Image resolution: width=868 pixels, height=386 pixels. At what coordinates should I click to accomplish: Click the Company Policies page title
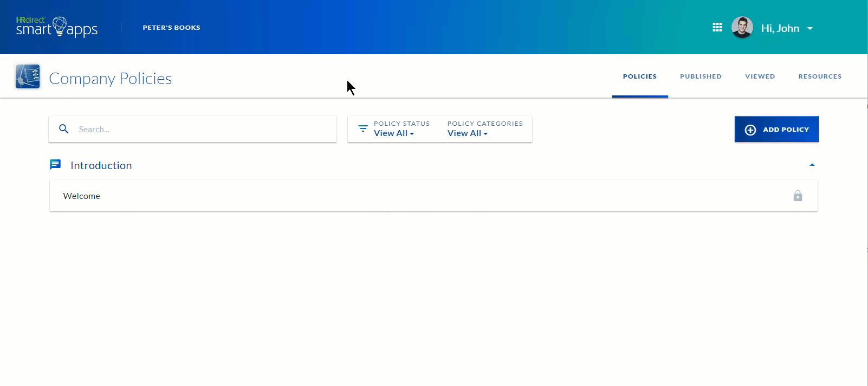click(x=111, y=79)
